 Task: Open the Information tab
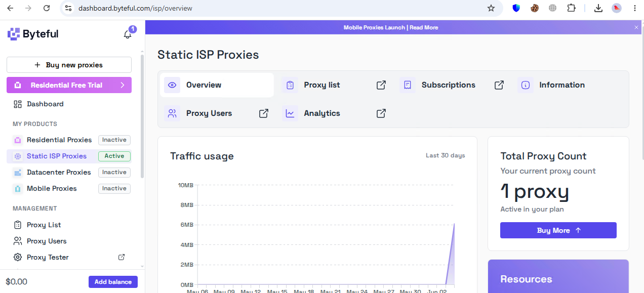562,85
